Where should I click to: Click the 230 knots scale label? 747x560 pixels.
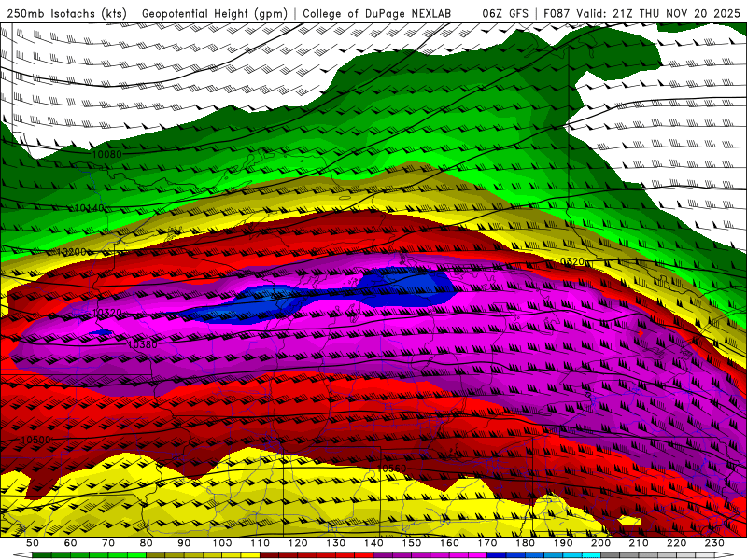point(714,543)
